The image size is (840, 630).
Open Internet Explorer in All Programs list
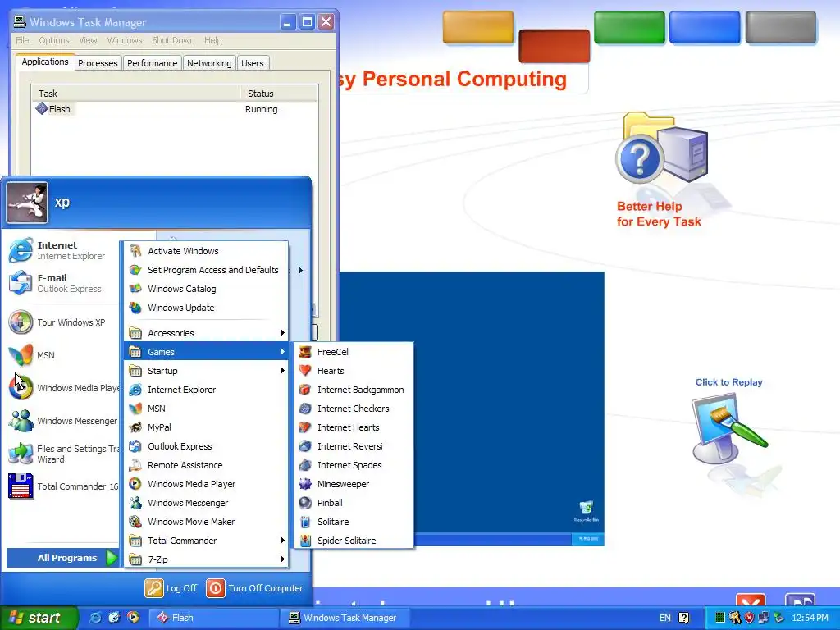pos(206,390)
